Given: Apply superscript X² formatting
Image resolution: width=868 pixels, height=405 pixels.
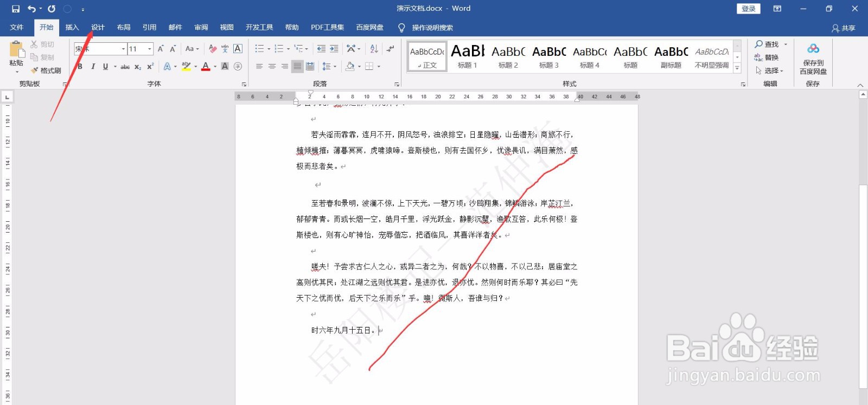Looking at the screenshot, I should (x=150, y=67).
